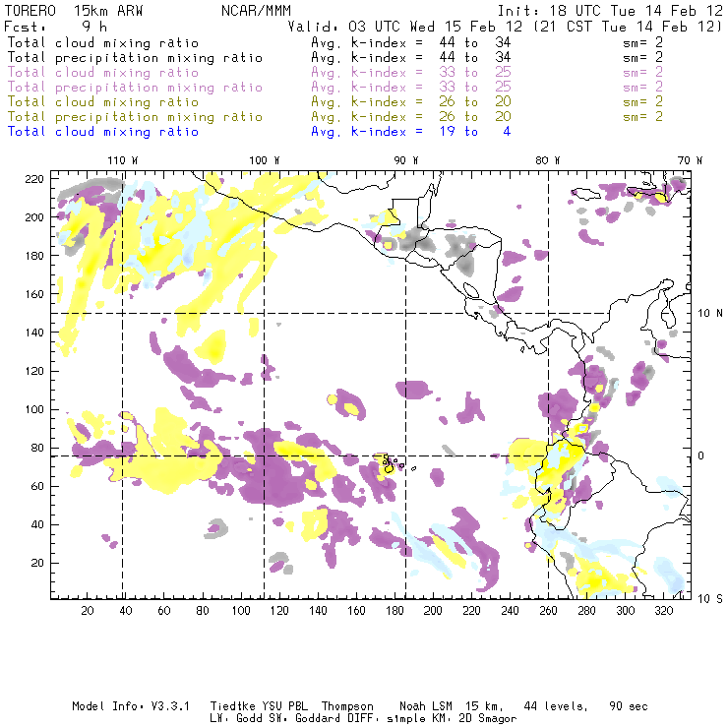Click the y-axis grid label "160"
Viewport: 728px width, 728px height.
click(x=33, y=294)
